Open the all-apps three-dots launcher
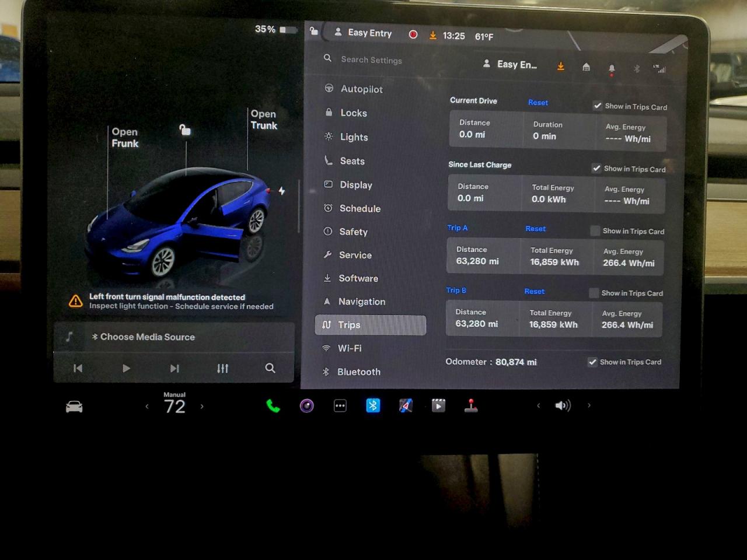 point(340,405)
